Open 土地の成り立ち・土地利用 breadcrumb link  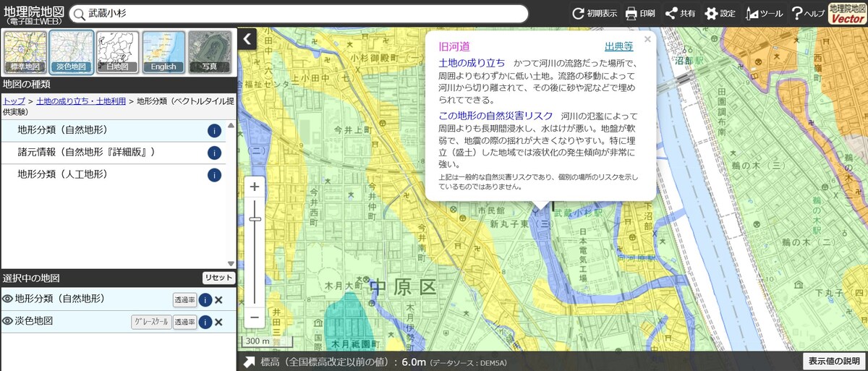[x=80, y=101]
